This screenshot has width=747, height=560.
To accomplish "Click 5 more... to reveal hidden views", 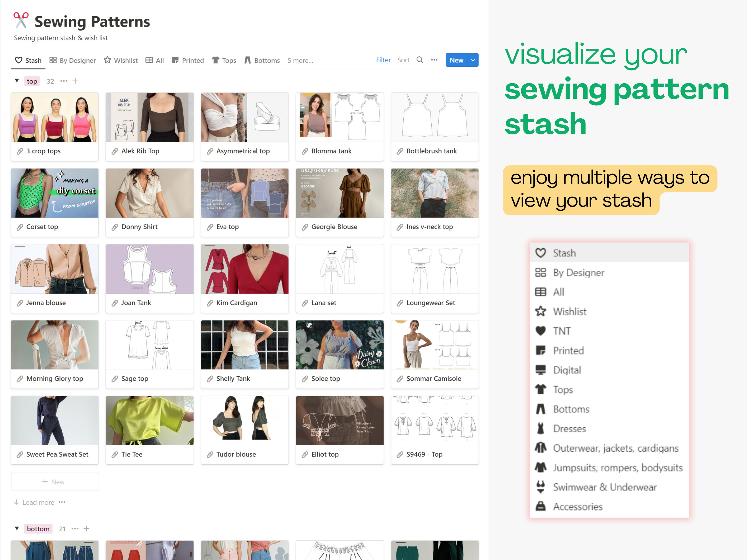I will [300, 60].
